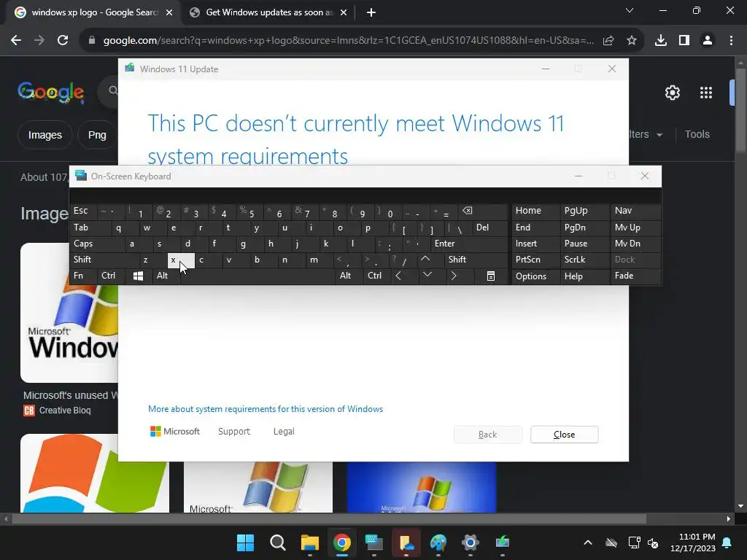
Task: Toggle Fn key on On-Screen Keyboard
Action: [83, 276]
